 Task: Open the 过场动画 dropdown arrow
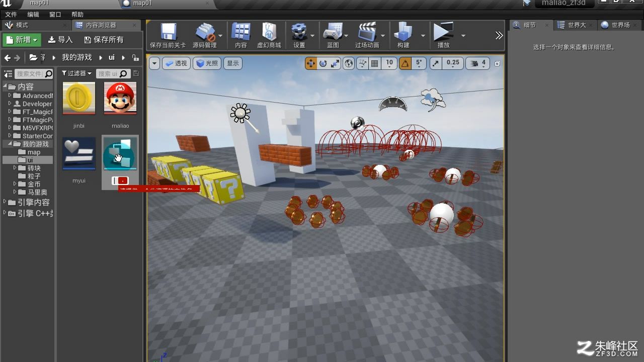[x=383, y=36]
